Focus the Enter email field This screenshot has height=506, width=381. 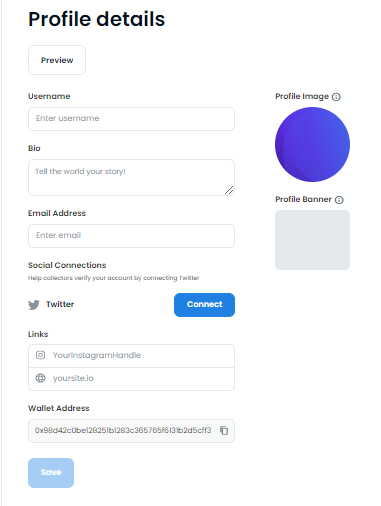pyautogui.click(x=131, y=236)
